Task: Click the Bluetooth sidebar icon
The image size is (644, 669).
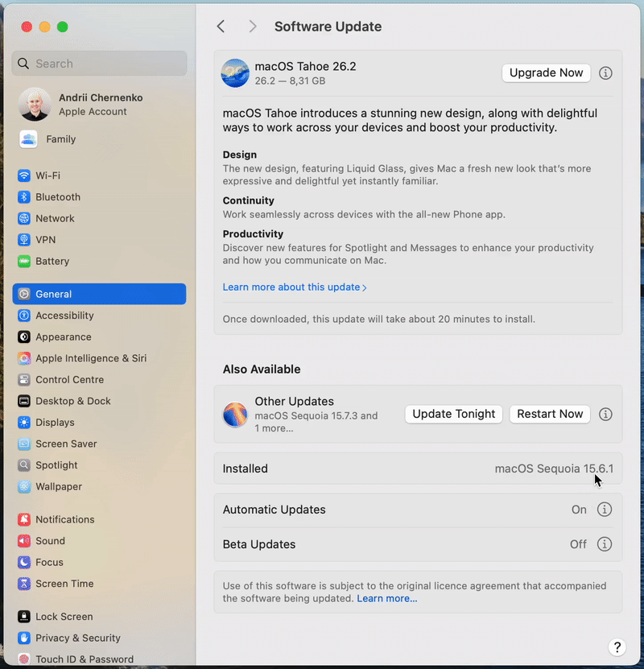Action: point(24,196)
